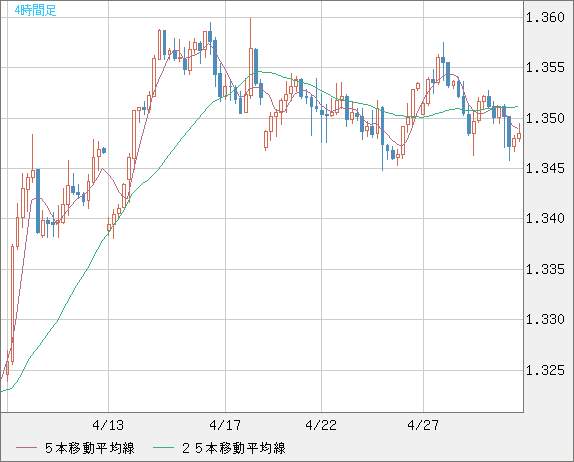Image resolution: width=574 pixels, height=462 pixels.
Task: Click the 1.355 price axis label
Action: (x=545, y=67)
